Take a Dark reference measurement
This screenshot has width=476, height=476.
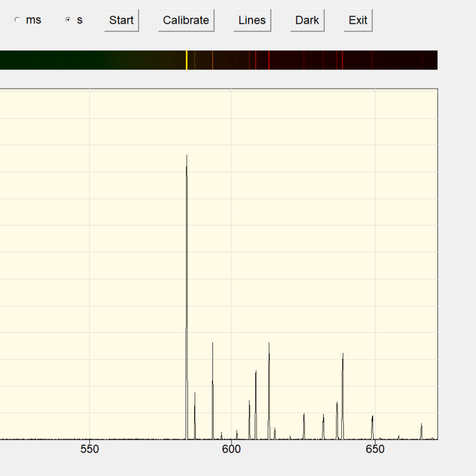[307, 20]
